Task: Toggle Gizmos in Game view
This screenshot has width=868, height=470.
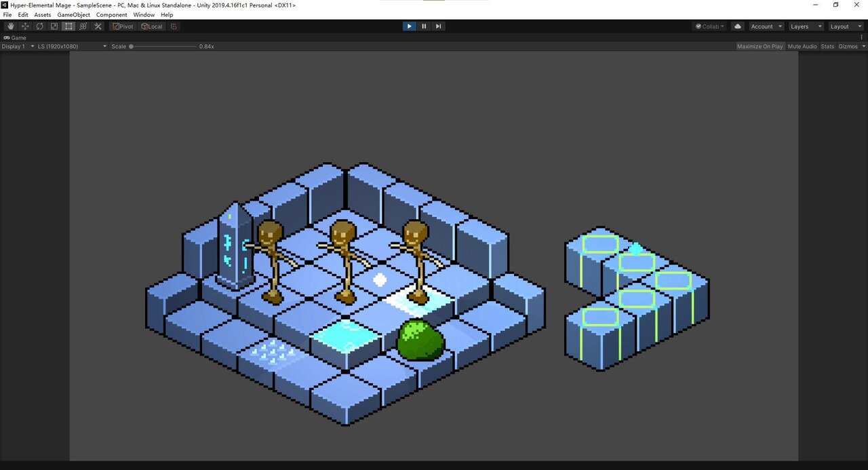Action: 847,46
